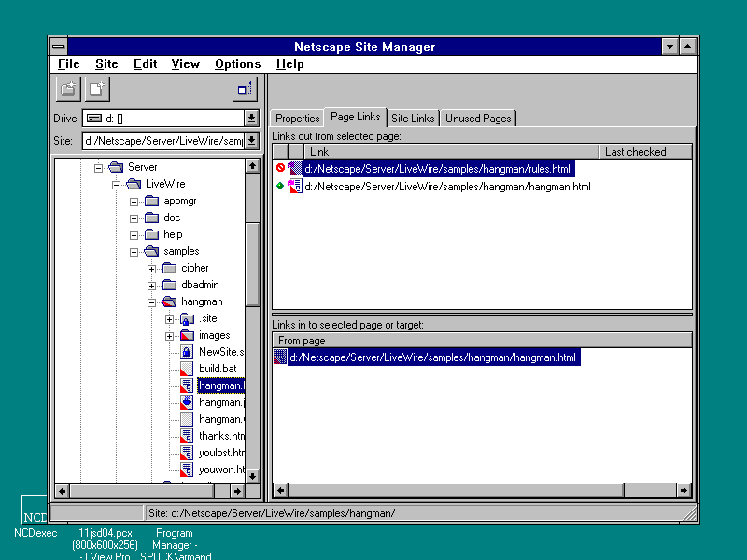Click tree panel scroll up arrow
The image size is (747, 560).
pos(252,166)
